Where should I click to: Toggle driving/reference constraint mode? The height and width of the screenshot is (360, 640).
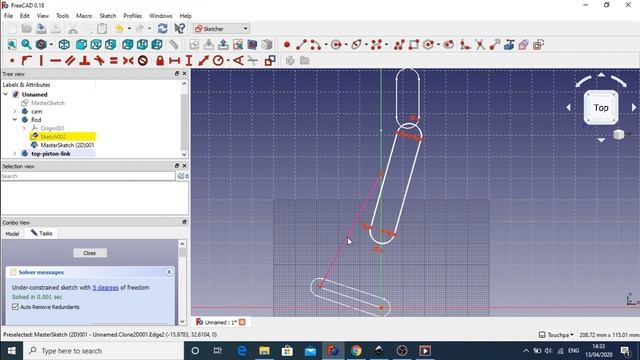point(269,61)
